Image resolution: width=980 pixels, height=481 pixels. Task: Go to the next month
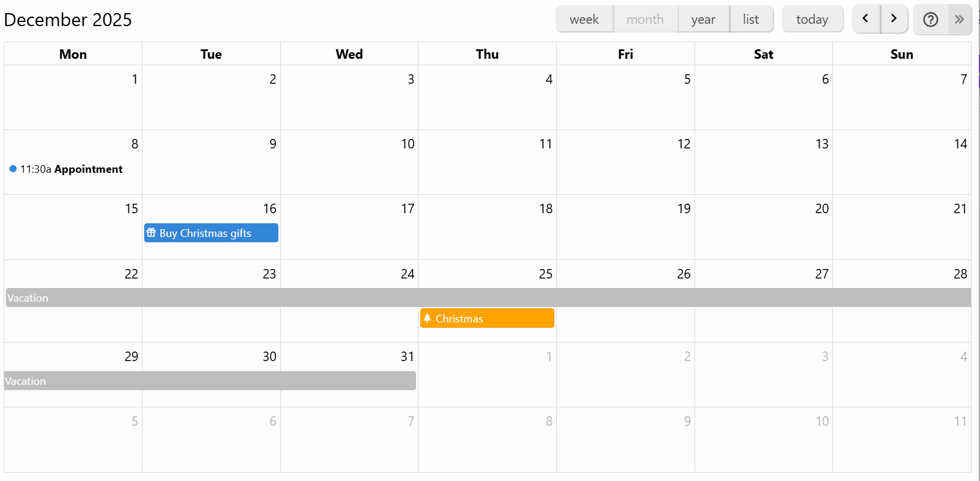tap(894, 19)
